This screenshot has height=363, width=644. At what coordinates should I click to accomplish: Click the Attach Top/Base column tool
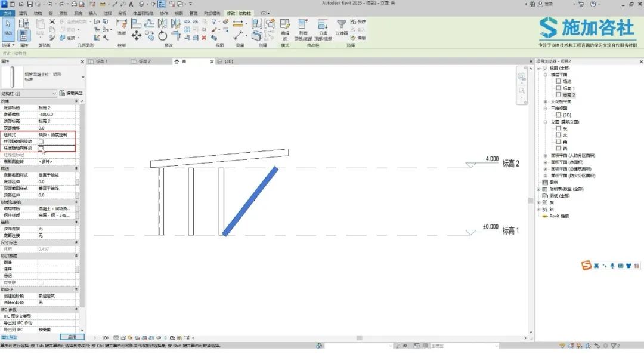(304, 29)
